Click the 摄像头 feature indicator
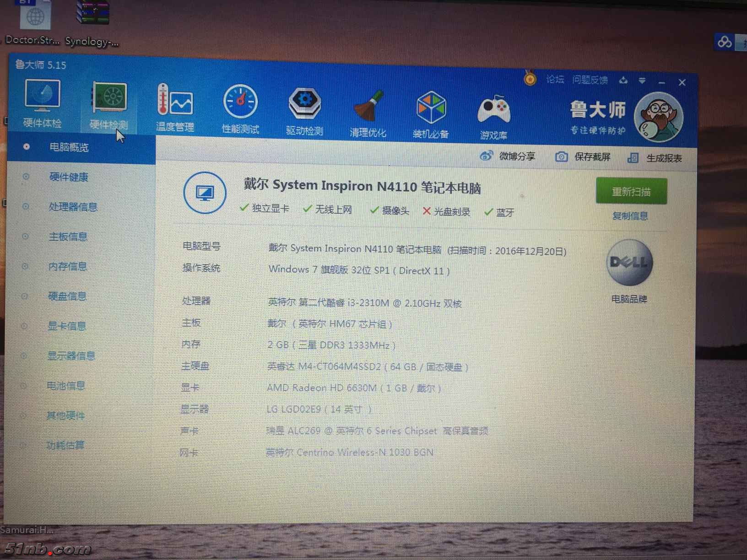747x560 pixels. pyautogui.click(x=390, y=210)
